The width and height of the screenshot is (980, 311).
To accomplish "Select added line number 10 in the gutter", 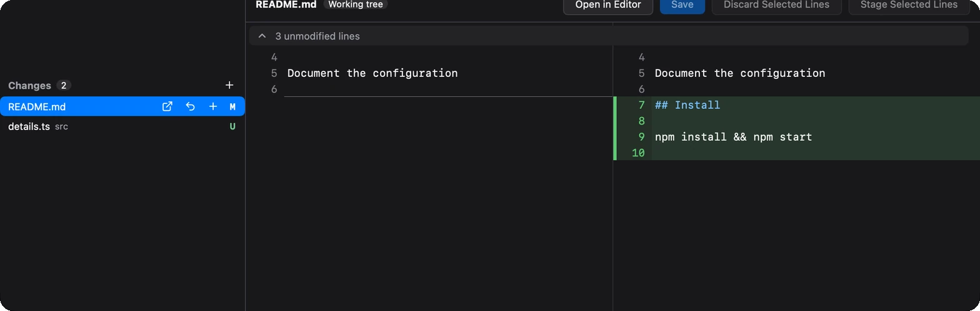I will (638, 153).
